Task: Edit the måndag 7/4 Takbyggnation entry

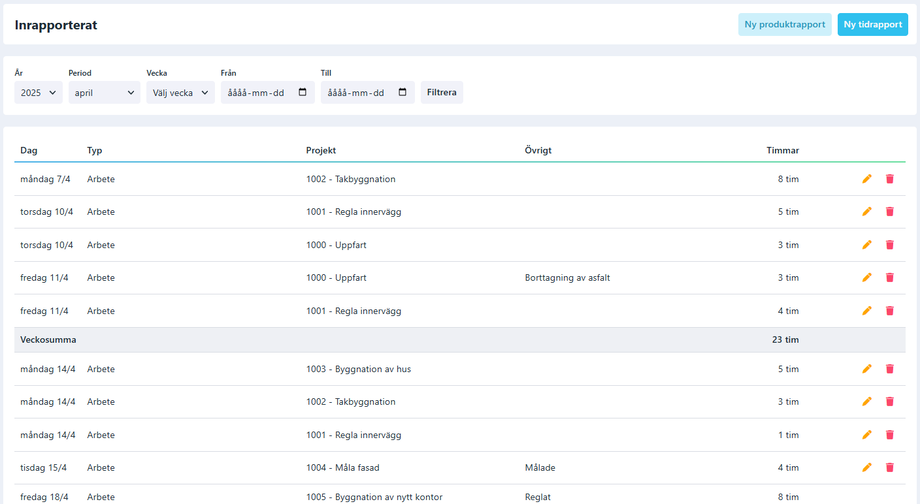Action: pos(867,179)
